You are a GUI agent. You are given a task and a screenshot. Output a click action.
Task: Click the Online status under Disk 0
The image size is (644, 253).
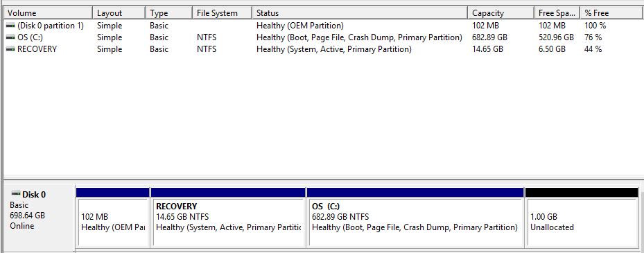[21, 226]
